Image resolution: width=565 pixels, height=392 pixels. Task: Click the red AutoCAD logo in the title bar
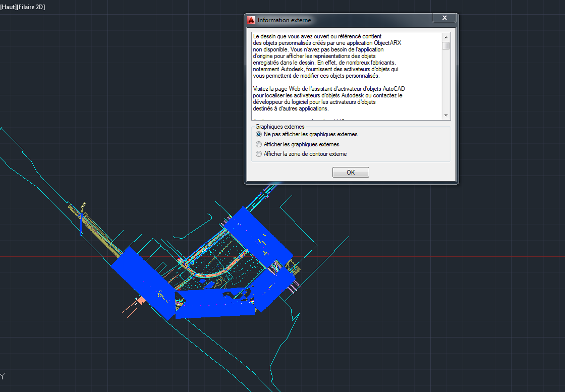pyautogui.click(x=251, y=20)
